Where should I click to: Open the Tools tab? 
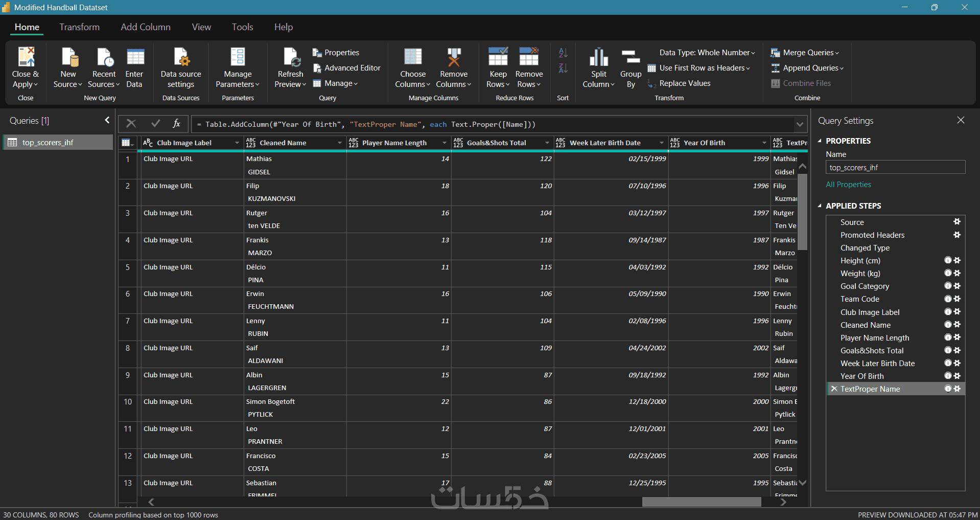pos(242,27)
